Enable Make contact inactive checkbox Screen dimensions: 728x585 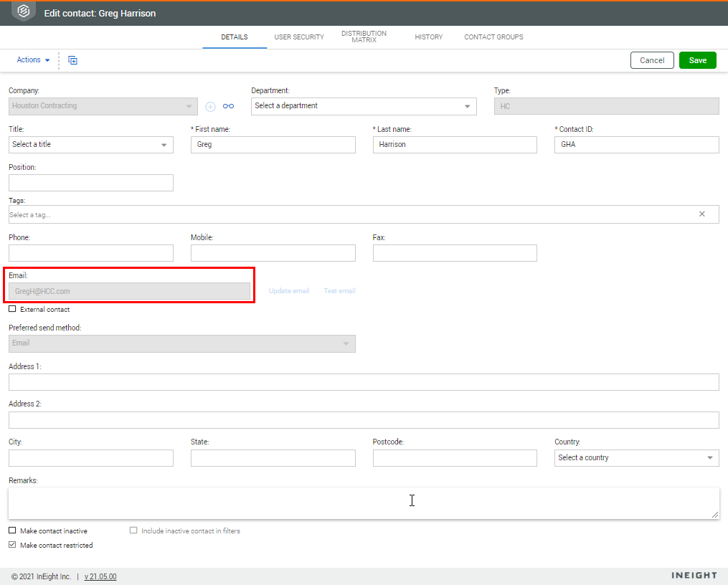click(12, 531)
